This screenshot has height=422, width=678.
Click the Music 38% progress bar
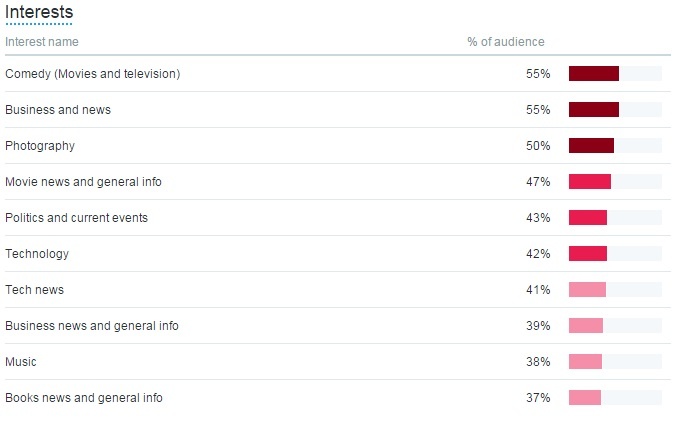[586, 362]
